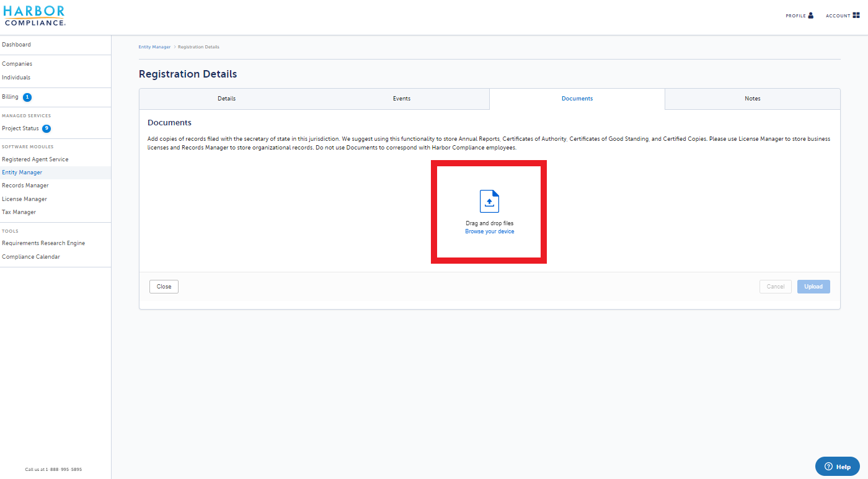Open Companies in the sidebar
This screenshot has width=868, height=479.
click(17, 64)
